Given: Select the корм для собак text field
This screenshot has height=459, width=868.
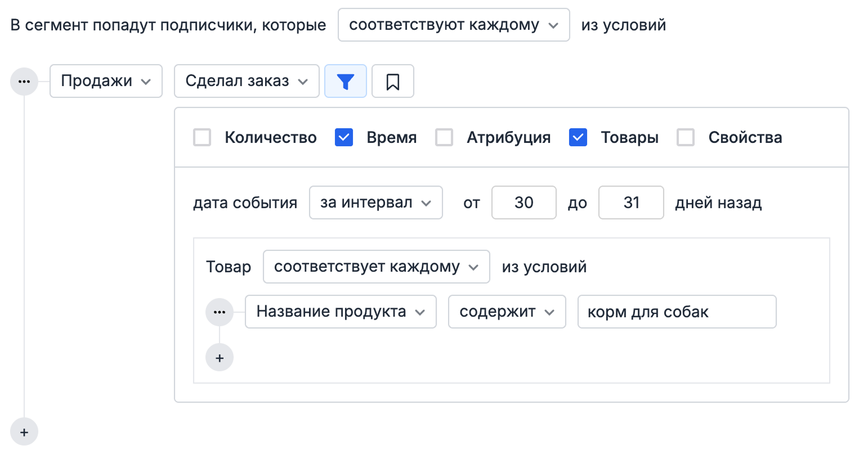Looking at the screenshot, I should (677, 312).
